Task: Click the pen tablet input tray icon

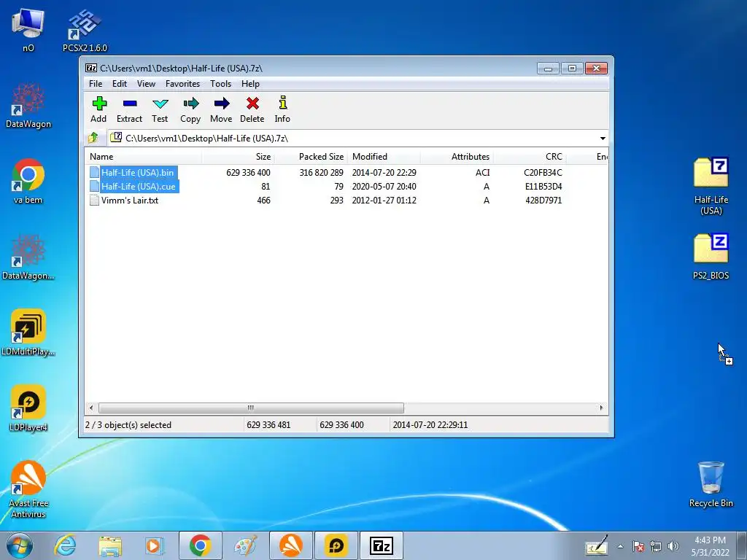Action: pyautogui.click(x=597, y=545)
